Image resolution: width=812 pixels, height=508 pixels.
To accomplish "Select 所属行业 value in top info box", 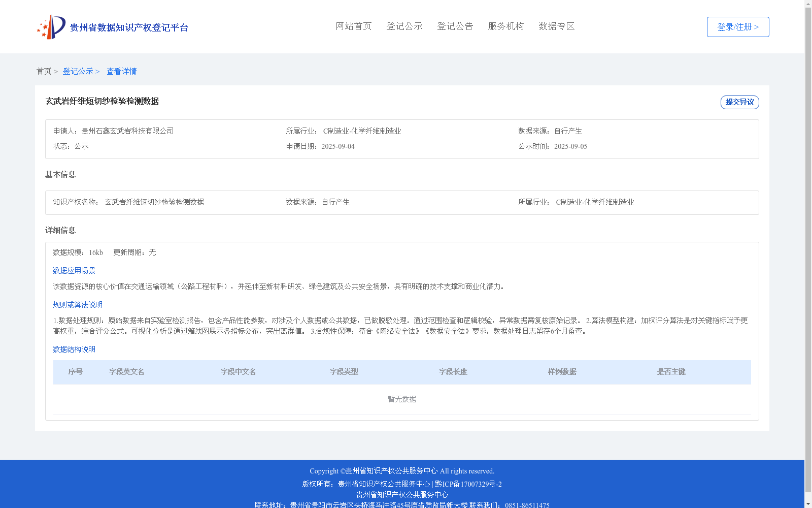I will [362, 131].
